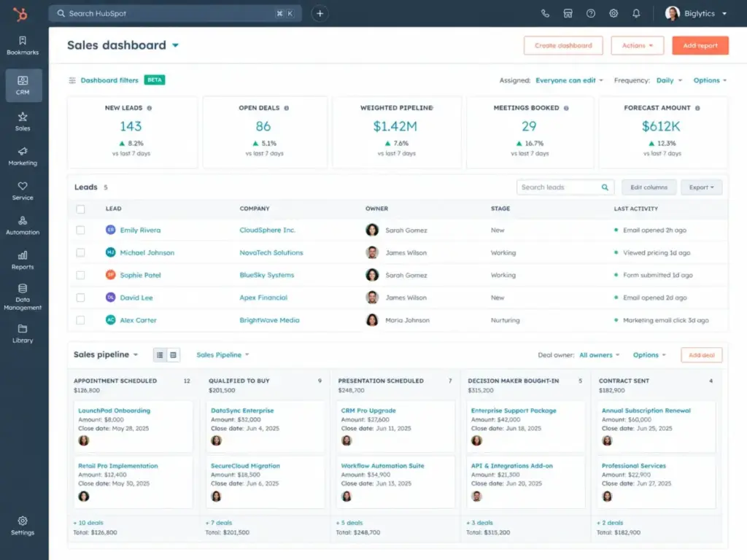Click the Forecast Amount info icon

point(697,108)
